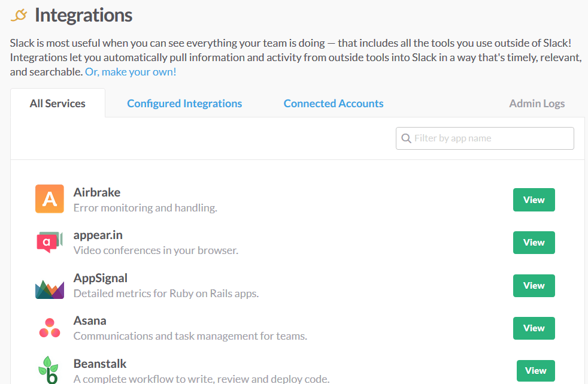View the Asana integration
588x384 pixels.
pos(534,328)
